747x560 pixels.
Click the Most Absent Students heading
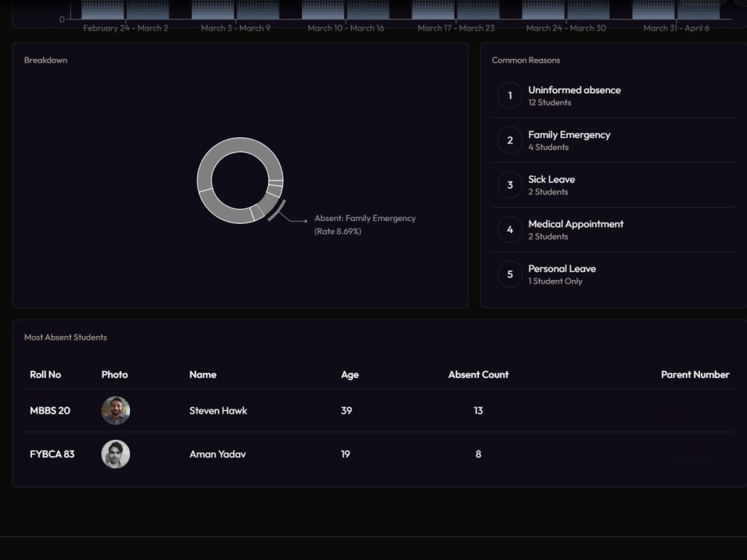point(66,337)
